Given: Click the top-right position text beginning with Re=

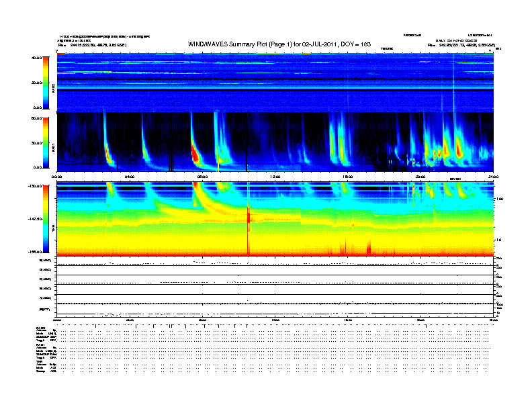Looking at the screenshot, I should (461, 45).
